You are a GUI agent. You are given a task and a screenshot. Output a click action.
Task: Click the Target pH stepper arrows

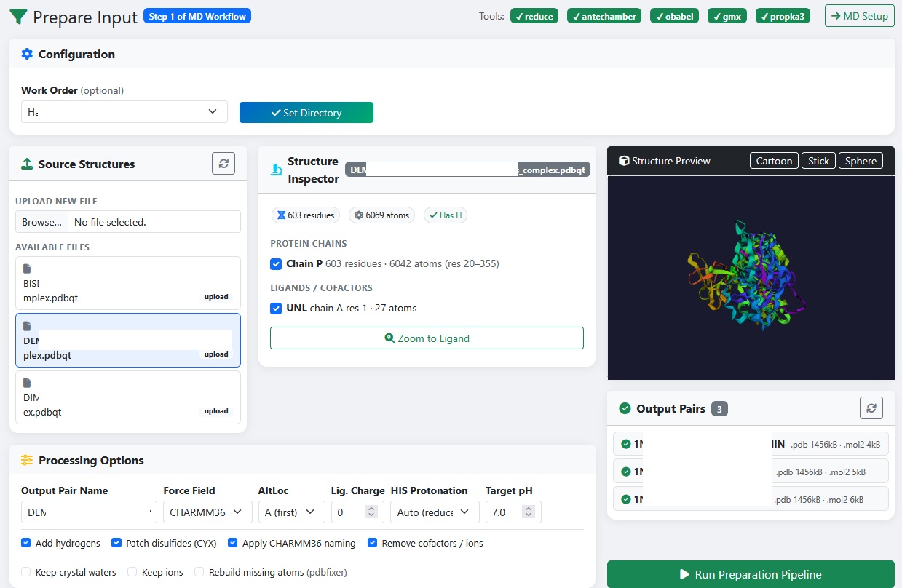click(x=528, y=512)
